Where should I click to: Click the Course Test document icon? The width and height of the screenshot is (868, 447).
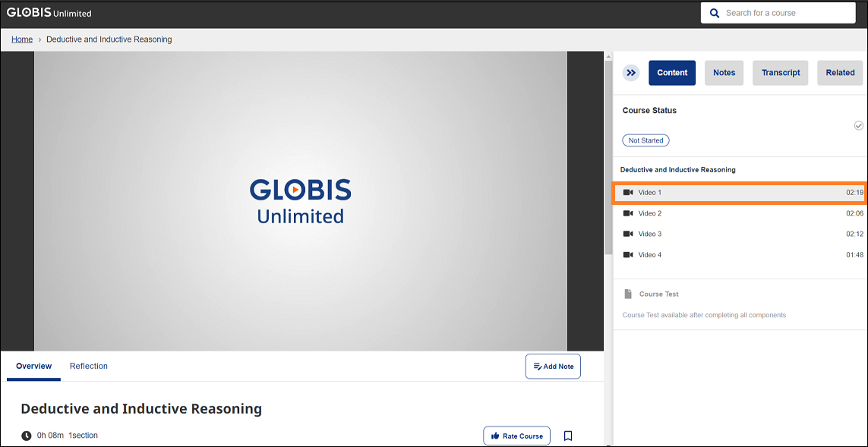628,294
